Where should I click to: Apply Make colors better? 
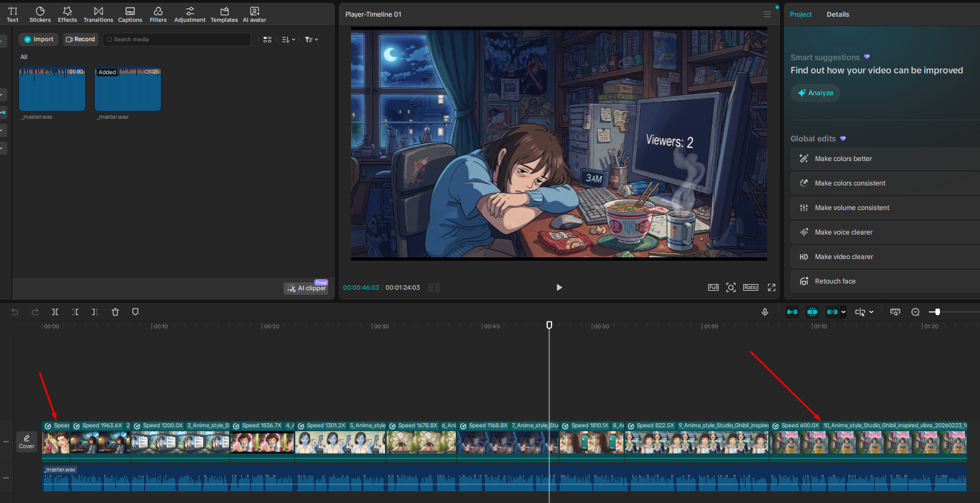coord(885,159)
